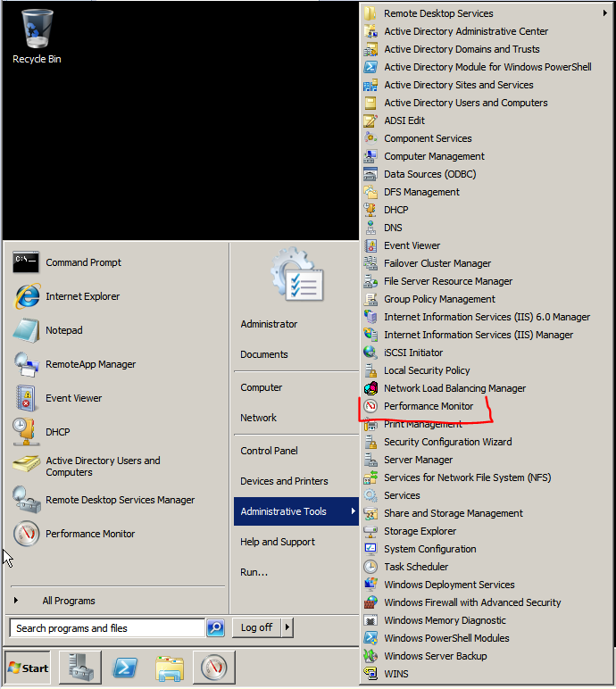Click the Log off button
The width and height of the screenshot is (616, 689).
pyautogui.click(x=257, y=627)
